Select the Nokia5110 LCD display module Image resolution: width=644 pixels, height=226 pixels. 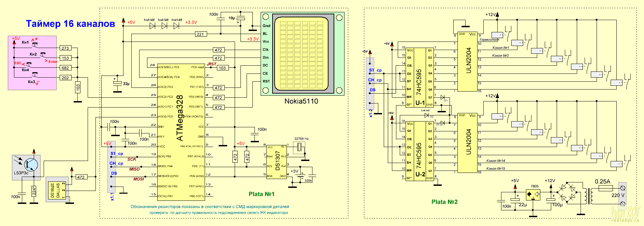pos(302,53)
